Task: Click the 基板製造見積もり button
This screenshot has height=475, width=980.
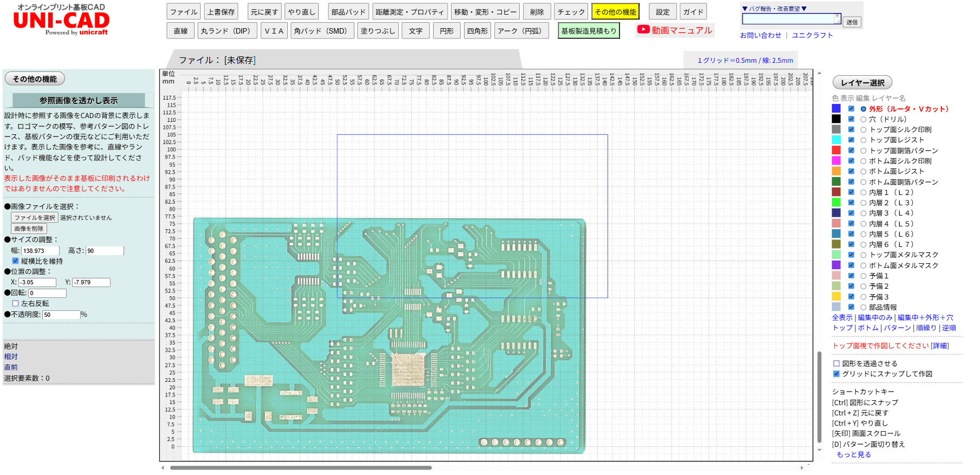Action: 589,31
